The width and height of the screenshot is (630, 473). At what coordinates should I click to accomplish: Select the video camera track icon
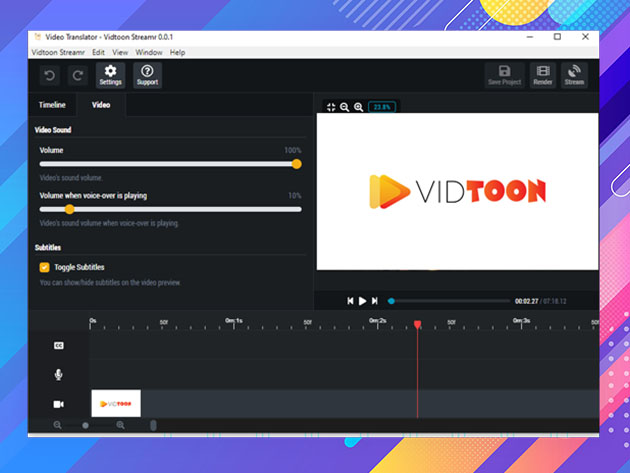pyautogui.click(x=59, y=404)
